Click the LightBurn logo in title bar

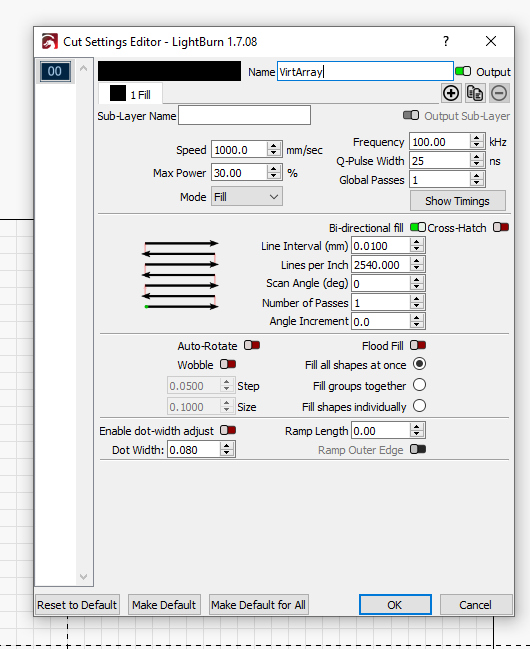[50, 42]
